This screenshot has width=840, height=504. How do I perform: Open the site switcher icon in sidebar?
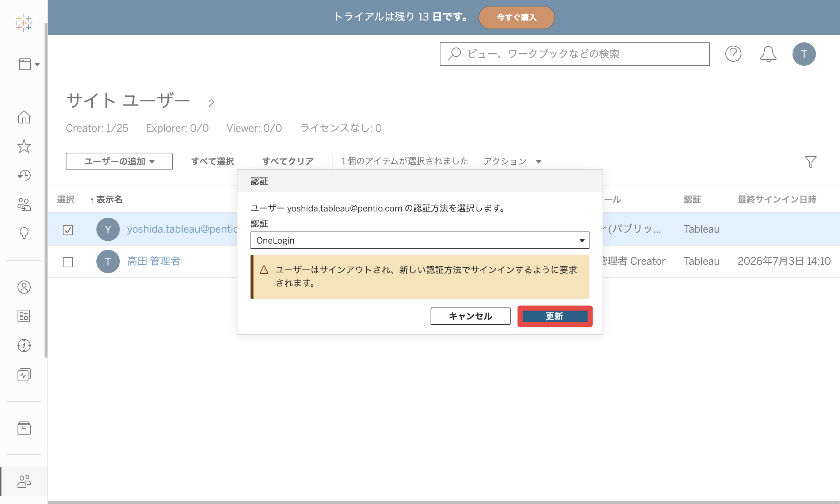point(25,64)
